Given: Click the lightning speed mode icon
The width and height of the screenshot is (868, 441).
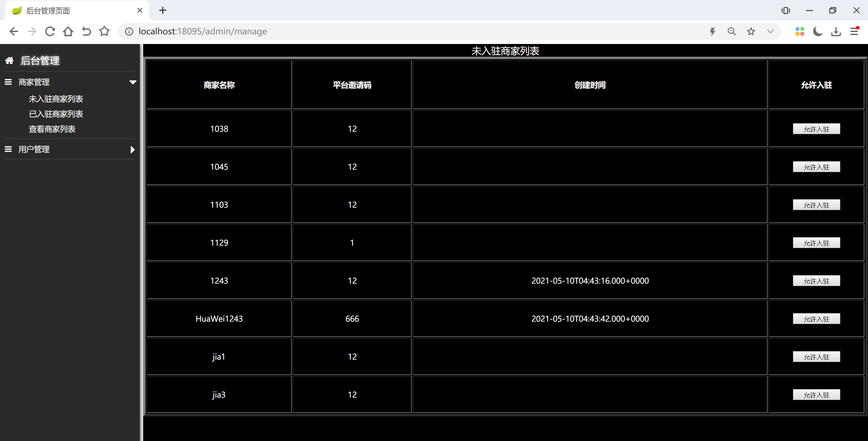Looking at the screenshot, I should pos(712,31).
